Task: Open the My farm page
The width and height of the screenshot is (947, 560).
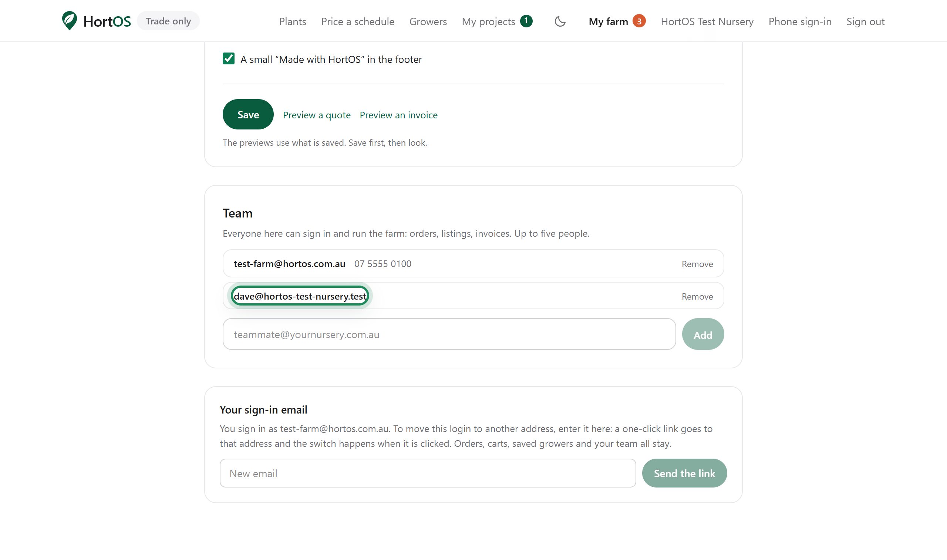Action: (608, 21)
